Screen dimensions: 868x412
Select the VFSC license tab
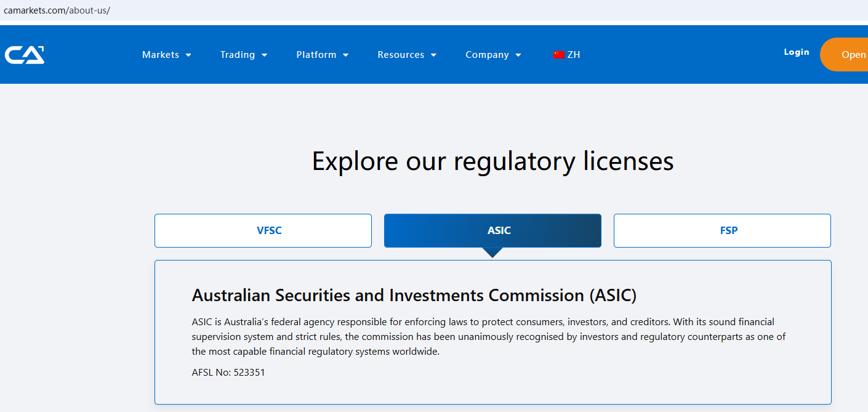tap(263, 230)
